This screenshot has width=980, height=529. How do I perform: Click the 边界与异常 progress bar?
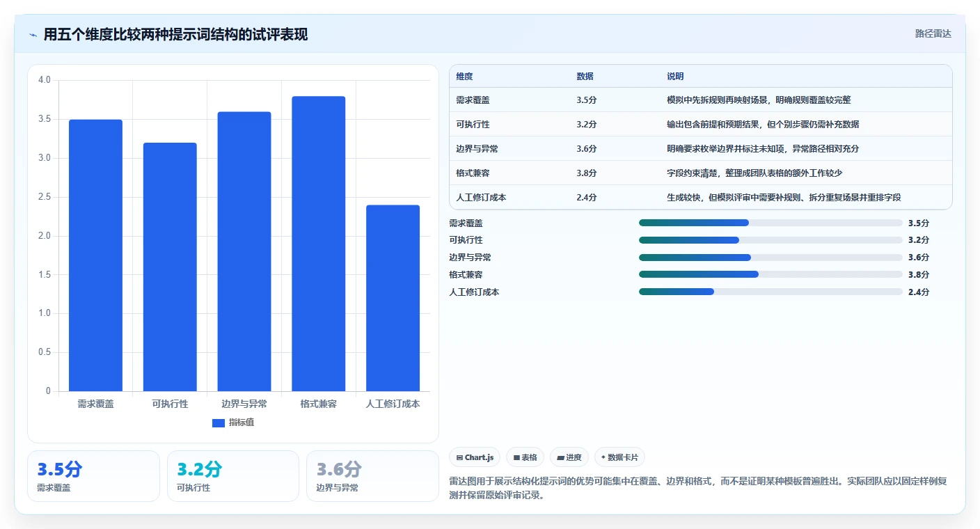coord(770,258)
